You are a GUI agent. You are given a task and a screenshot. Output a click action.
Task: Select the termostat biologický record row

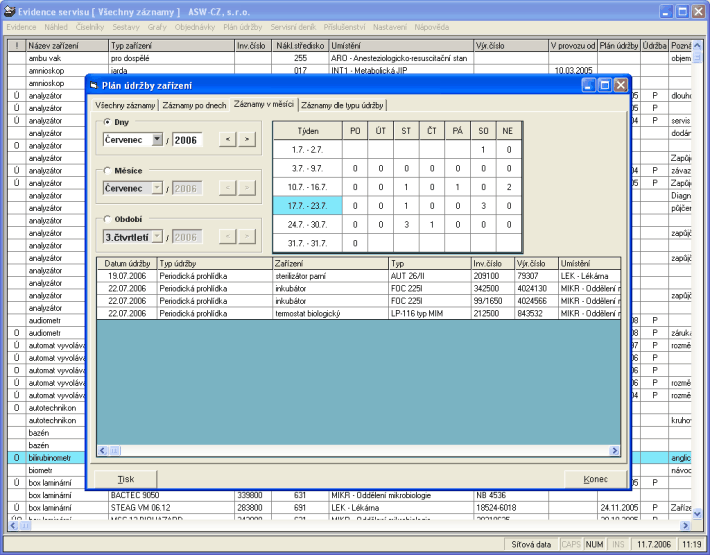tap(306, 313)
